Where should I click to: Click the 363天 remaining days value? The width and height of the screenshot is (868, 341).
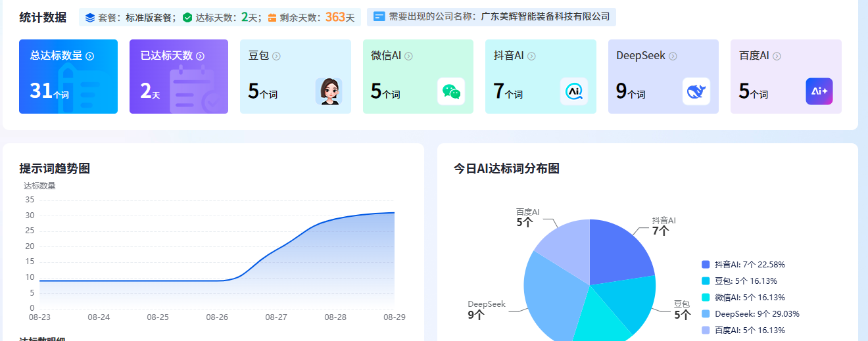(340, 17)
